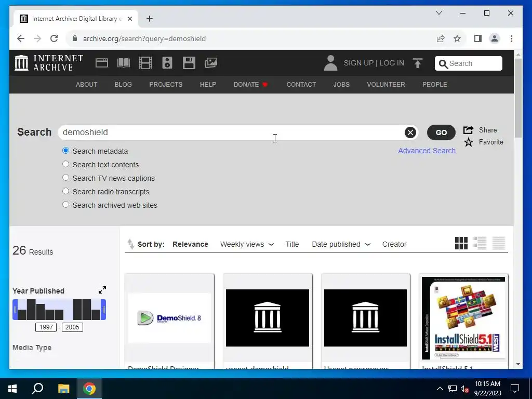Image resolution: width=532 pixels, height=399 pixels.
Task: Toggle sort direction arrows
Action: click(x=130, y=244)
